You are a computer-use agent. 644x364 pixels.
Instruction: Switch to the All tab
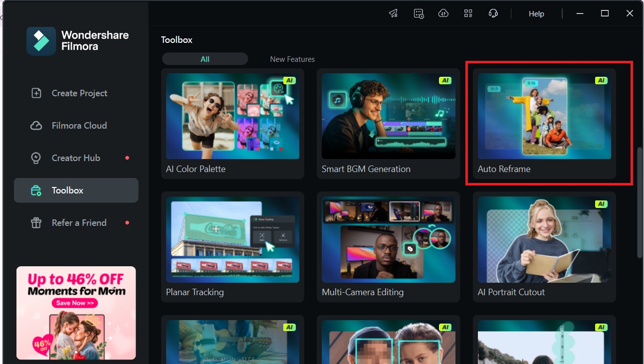point(205,59)
